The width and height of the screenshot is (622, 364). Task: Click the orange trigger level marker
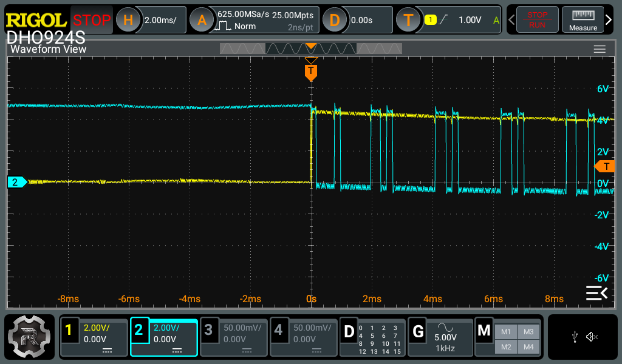click(605, 166)
